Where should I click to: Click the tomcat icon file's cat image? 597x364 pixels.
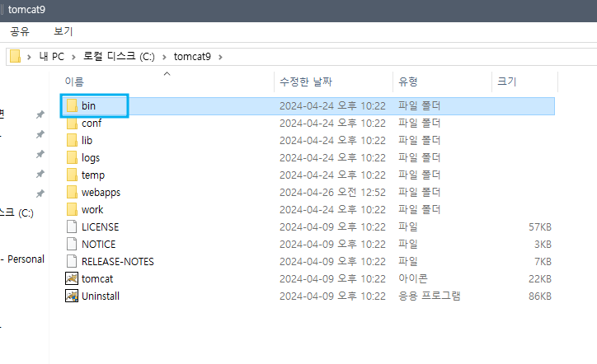pyautogui.click(x=72, y=279)
